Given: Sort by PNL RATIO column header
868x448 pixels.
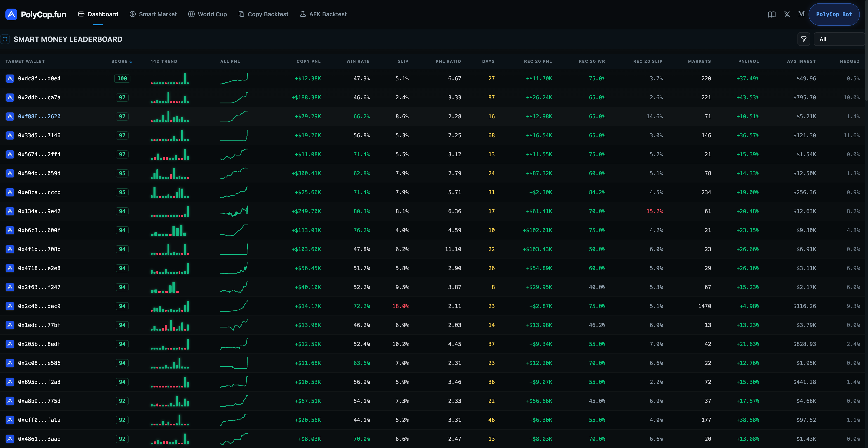Looking at the screenshot, I should point(448,61).
